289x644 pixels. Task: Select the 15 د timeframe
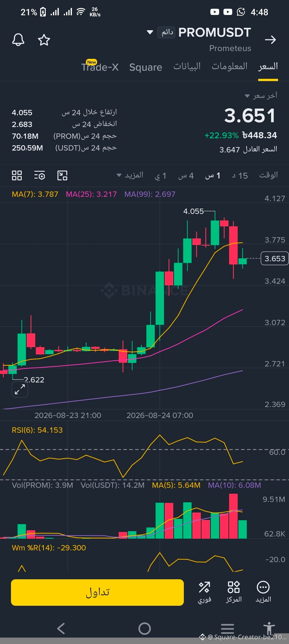[x=240, y=176]
